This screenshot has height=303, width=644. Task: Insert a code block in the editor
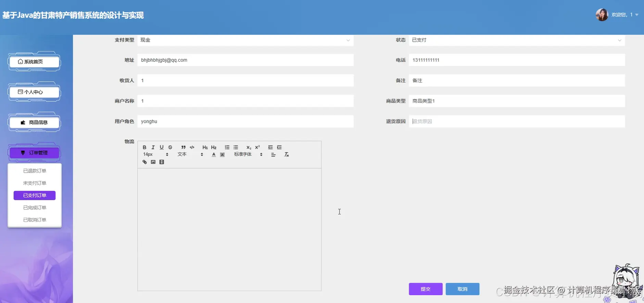192,147
